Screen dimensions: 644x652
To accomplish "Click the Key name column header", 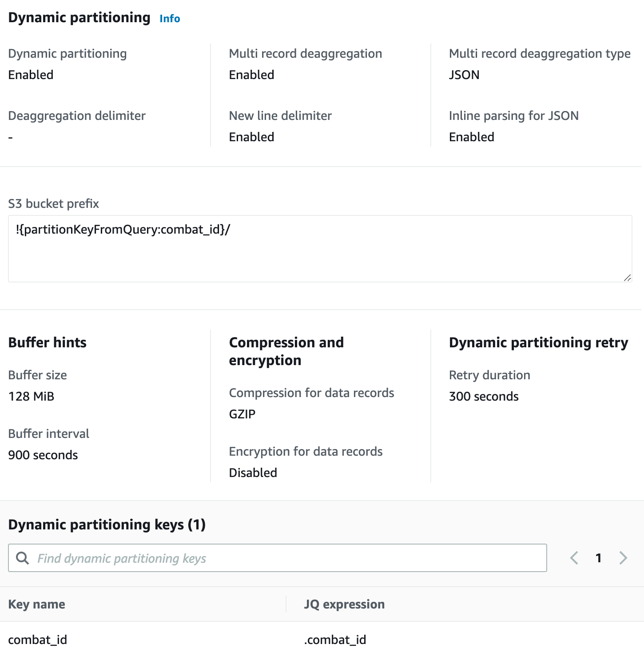I will click(36, 604).
